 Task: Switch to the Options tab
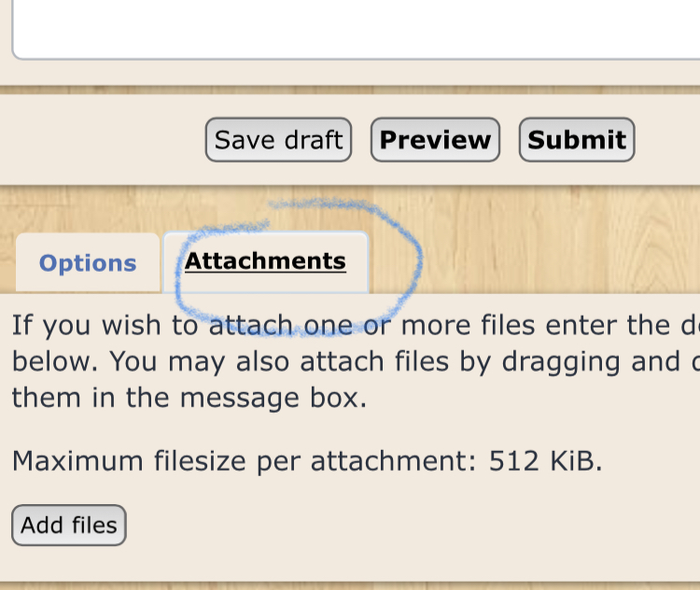click(x=88, y=262)
